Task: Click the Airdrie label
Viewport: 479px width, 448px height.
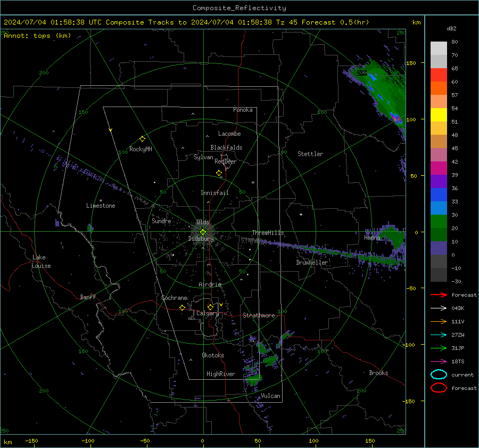Action: click(210, 284)
